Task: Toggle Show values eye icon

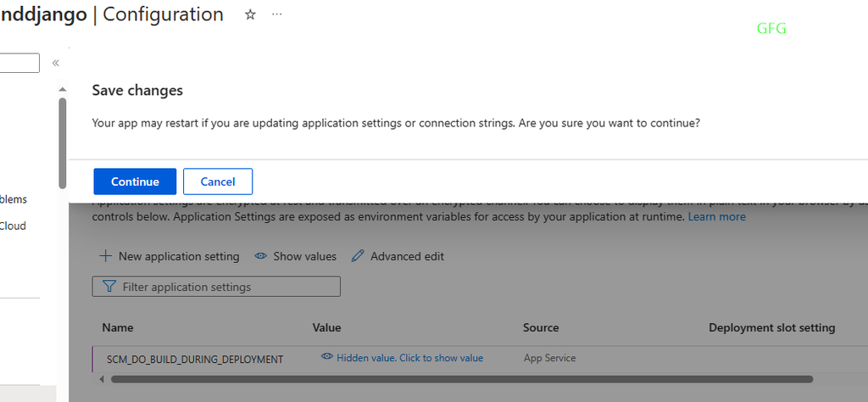Action: [262, 256]
